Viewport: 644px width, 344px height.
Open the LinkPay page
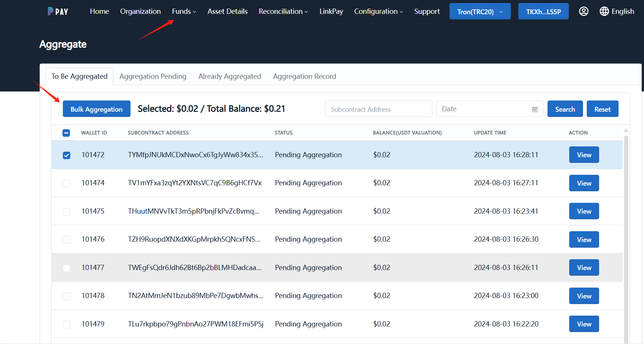331,11
